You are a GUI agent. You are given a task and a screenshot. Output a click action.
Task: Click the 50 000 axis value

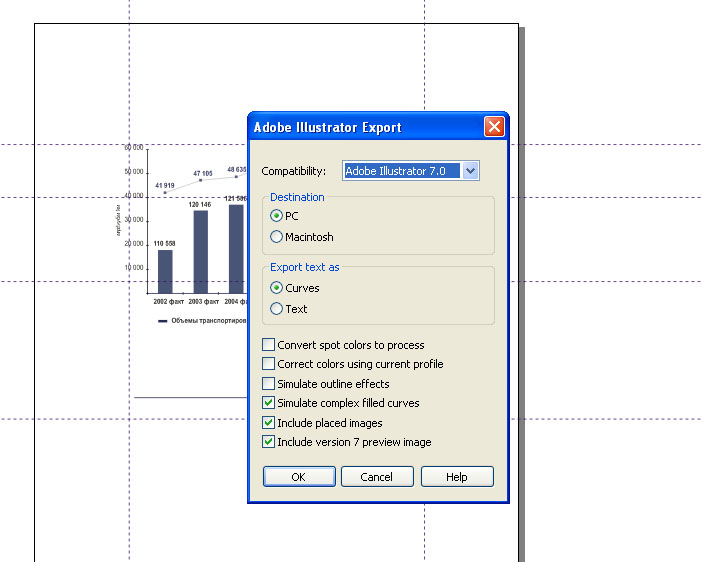[134, 172]
